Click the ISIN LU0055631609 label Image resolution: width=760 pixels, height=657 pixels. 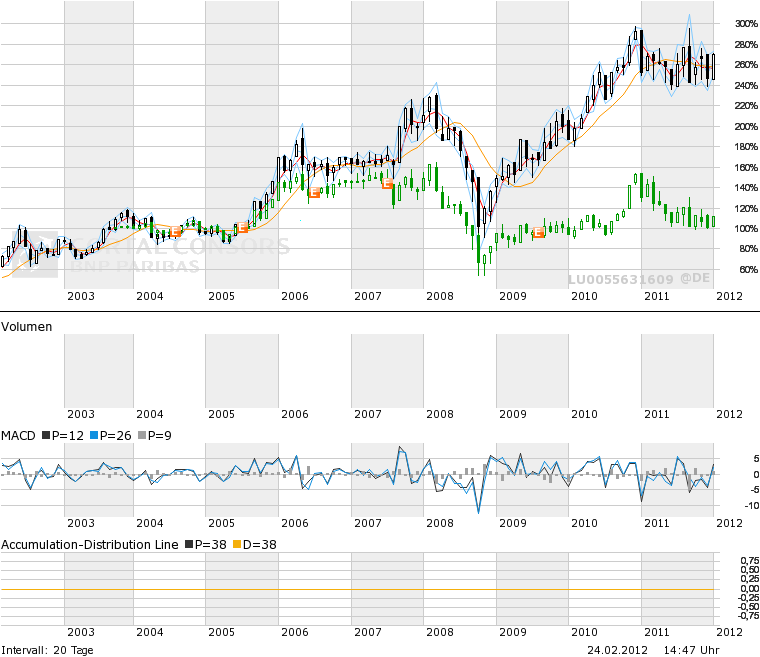[619, 280]
